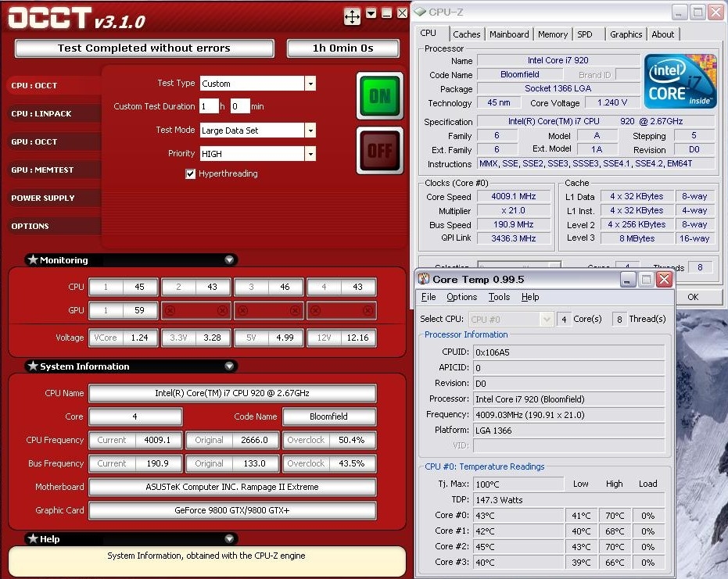Open the Options menu in Core Temp
The image size is (728, 579).
click(461, 297)
